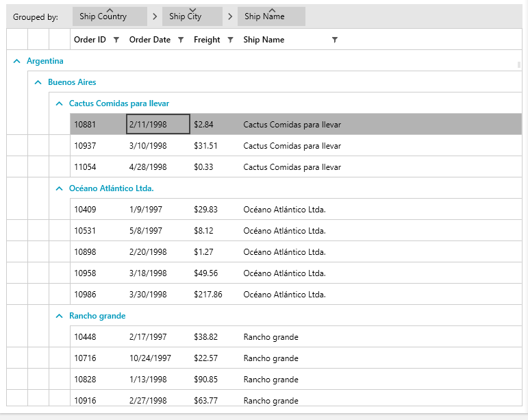Collapse the Rancho grande group
The height and width of the screenshot is (420, 528).
[x=60, y=316]
